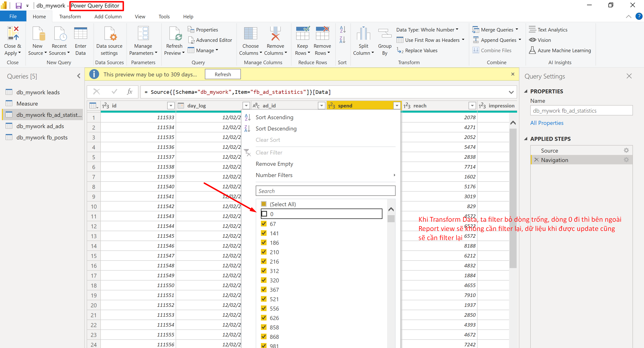Open the Advanced Editor
Screen dimensions: 644x348
click(210, 40)
